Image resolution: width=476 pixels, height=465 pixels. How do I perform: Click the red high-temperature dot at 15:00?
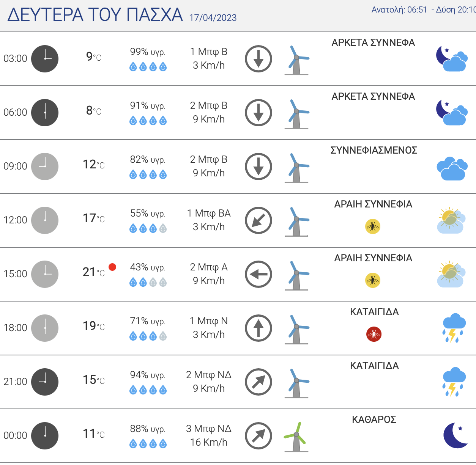point(112,267)
